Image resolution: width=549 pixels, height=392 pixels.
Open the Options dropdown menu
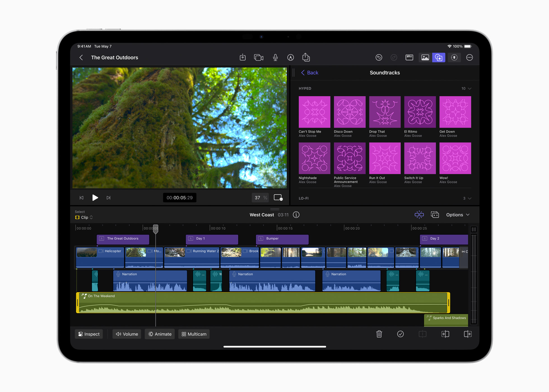coord(458,214)
